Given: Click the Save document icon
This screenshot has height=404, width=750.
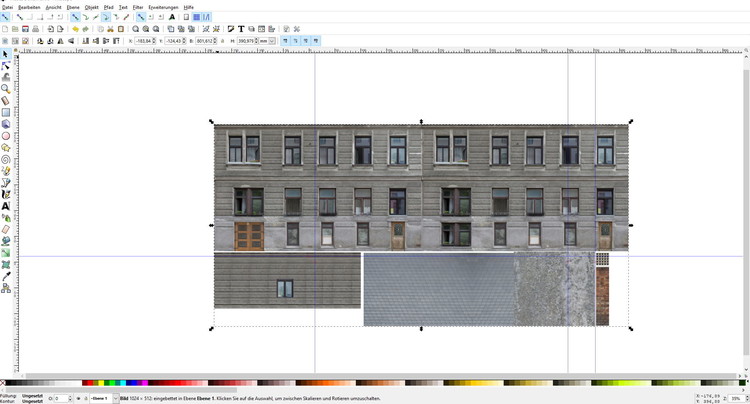Looking at the screenshot, I should (x=26, y=29).
